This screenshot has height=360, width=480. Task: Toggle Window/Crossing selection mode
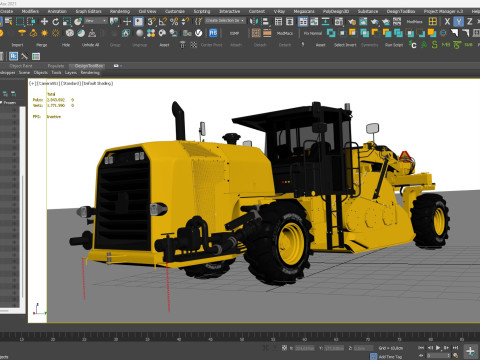[x=31, y=22]
